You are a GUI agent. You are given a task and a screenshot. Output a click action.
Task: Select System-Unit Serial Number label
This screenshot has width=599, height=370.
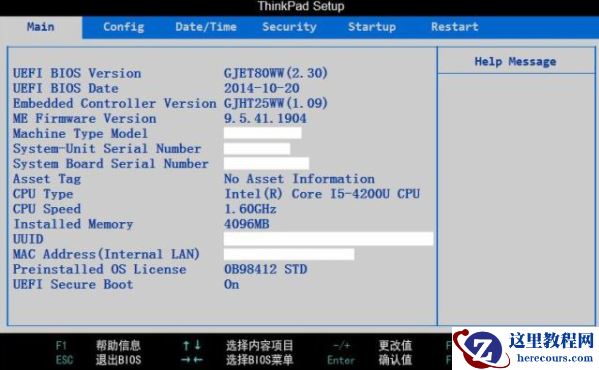[107, 149]
